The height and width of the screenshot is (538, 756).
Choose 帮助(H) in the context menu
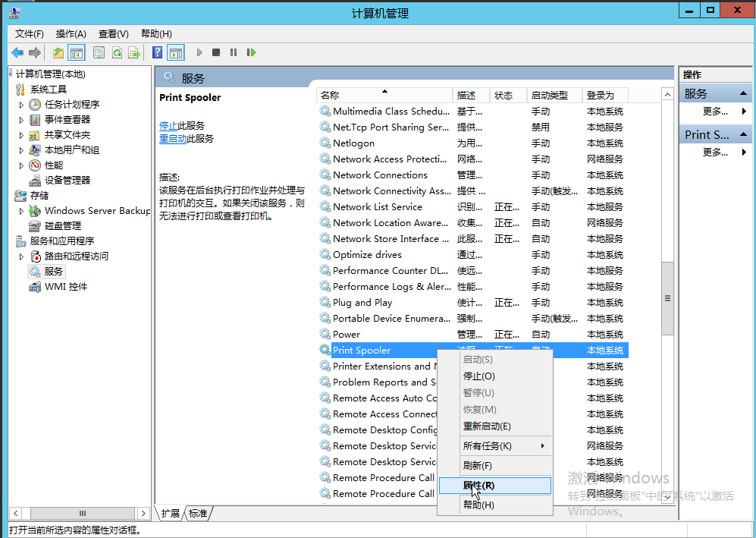495,505
